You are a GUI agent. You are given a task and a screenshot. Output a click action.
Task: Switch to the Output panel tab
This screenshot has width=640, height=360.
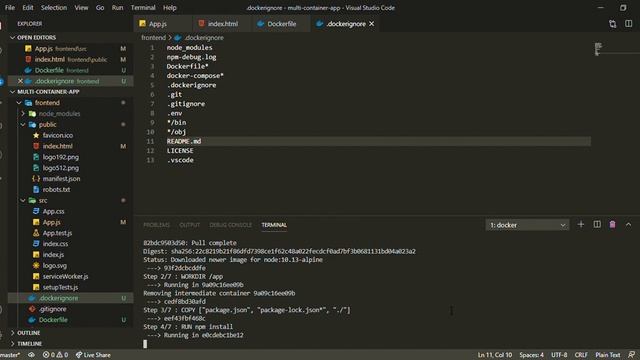click(189, 225)
